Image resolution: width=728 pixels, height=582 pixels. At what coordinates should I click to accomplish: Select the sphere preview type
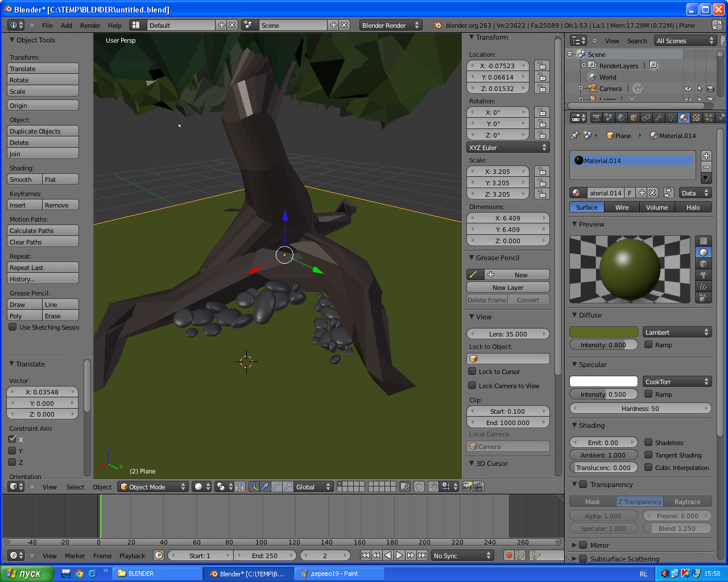(x=704, y=252)
